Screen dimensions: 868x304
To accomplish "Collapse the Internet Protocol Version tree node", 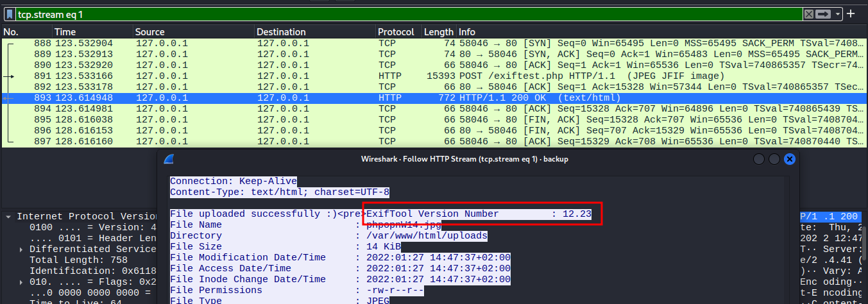I will point(8,217).
